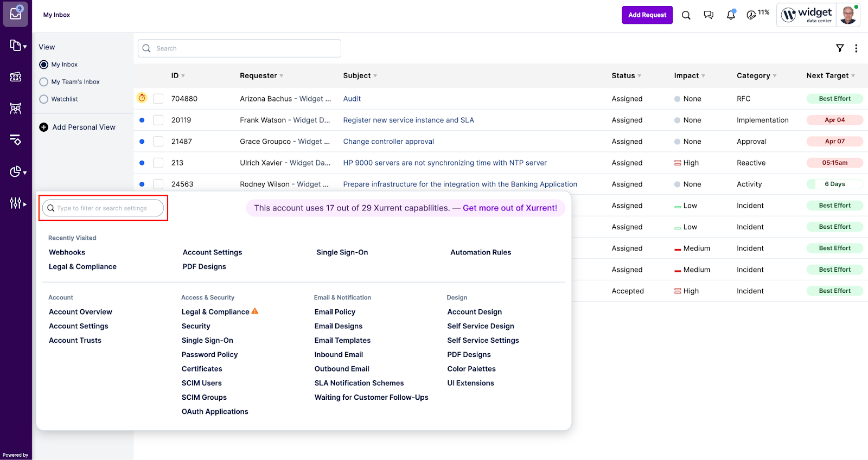Click the 6 Days next target progress badge
Viewport: 868px width, 460px height.
(x=834, y=184)
